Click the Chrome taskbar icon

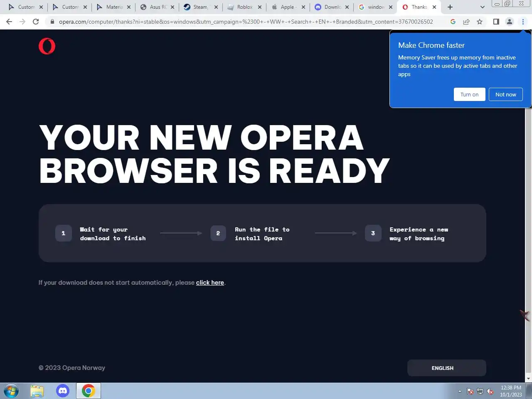coord(88,391)
